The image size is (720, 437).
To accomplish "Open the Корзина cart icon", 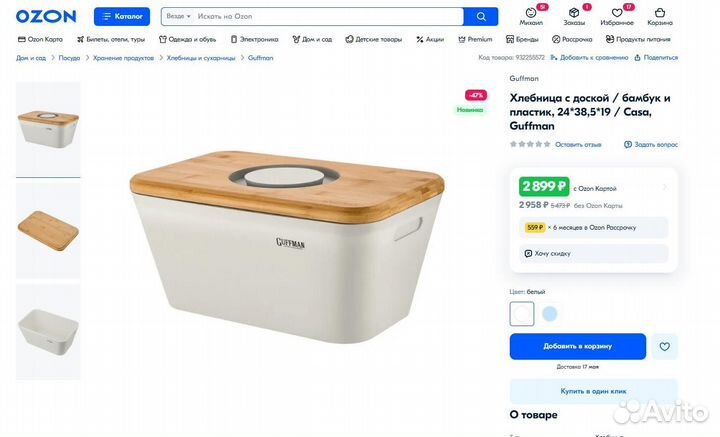I will tap(660, 15).
